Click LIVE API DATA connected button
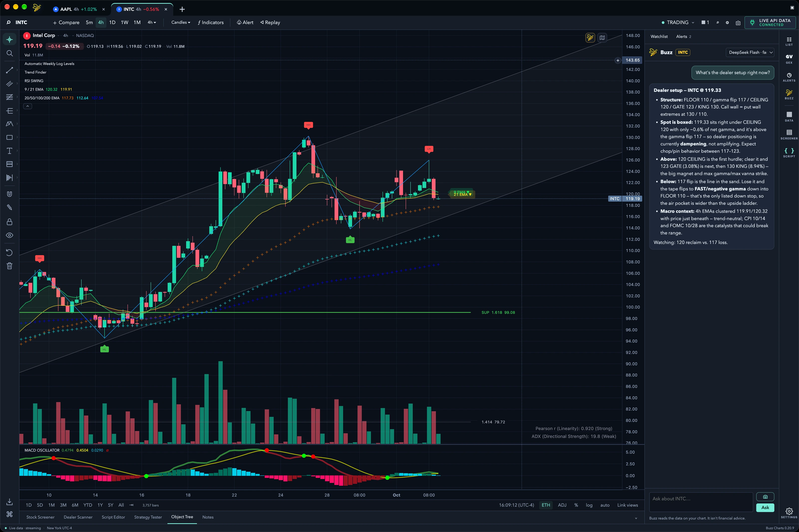Image resolution: width=799 pixels, height=532 pixels. click(770, 22)
